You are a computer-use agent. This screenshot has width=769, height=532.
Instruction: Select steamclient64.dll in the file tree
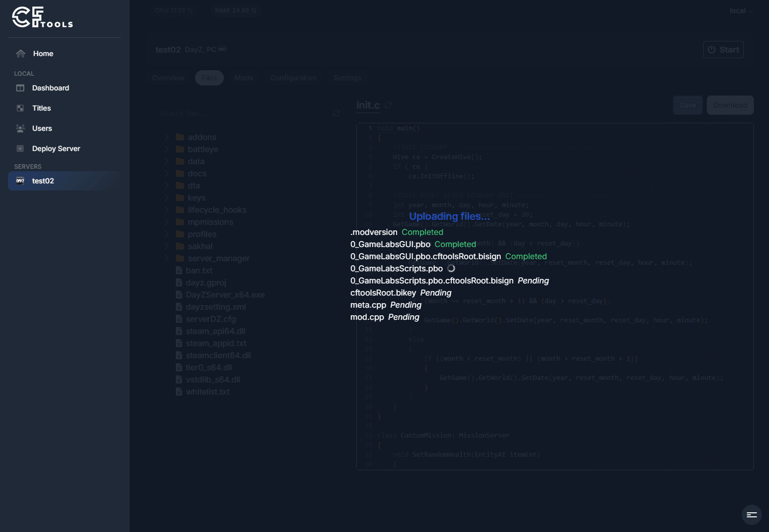tap(218, 355)
